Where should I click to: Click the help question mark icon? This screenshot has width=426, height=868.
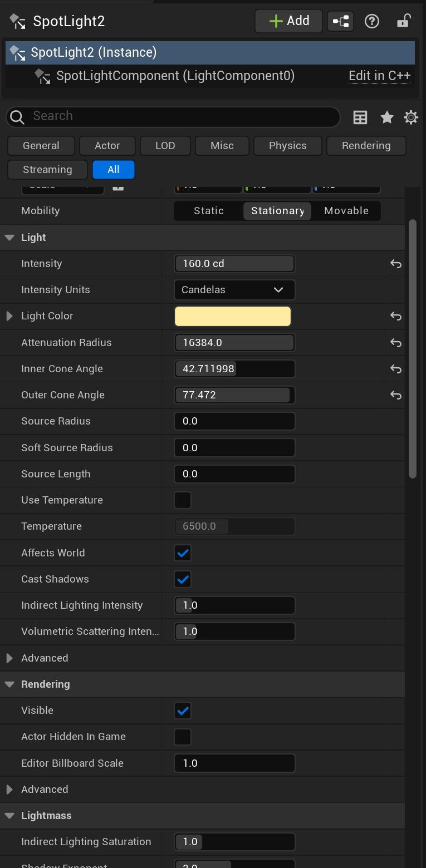[x=371, y=21]
